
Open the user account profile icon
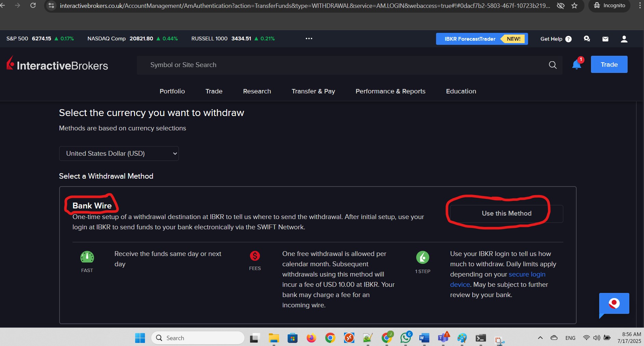(x=624, y=39)
